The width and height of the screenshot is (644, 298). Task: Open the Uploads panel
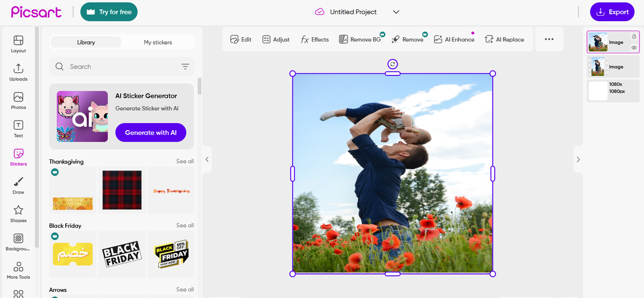click(x=18, y=72)
